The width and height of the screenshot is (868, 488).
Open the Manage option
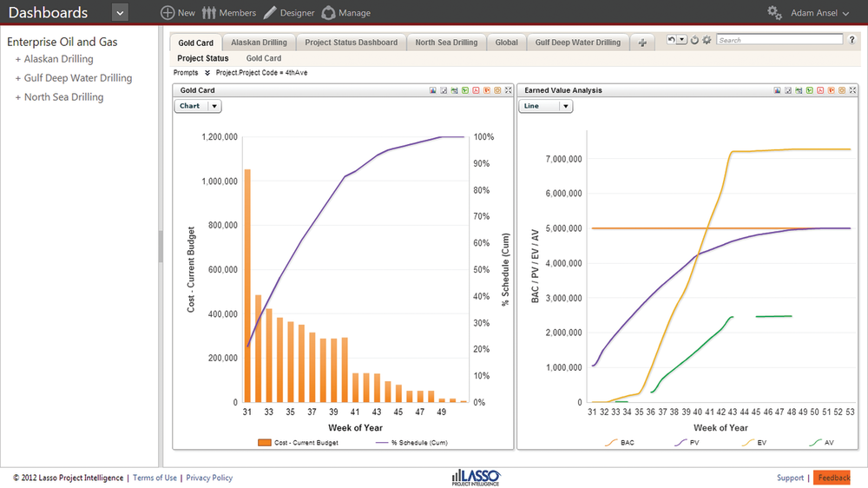[x=346, y=13]
